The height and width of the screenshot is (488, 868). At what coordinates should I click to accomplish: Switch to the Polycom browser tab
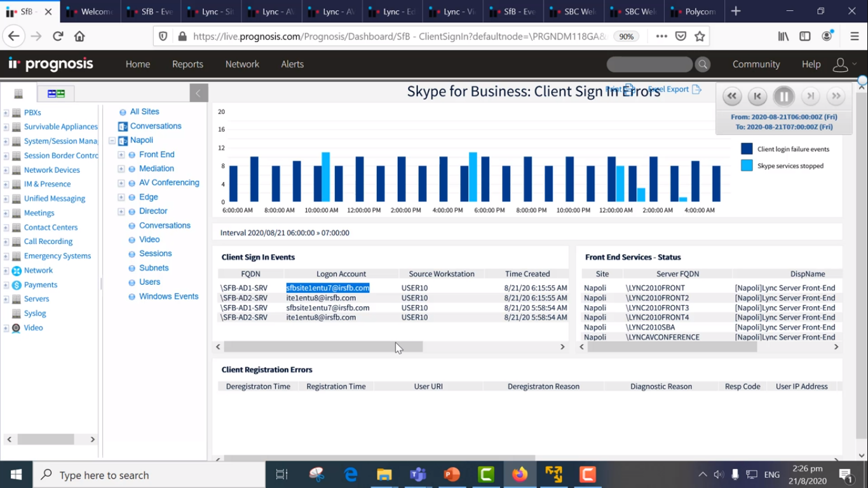694,11
